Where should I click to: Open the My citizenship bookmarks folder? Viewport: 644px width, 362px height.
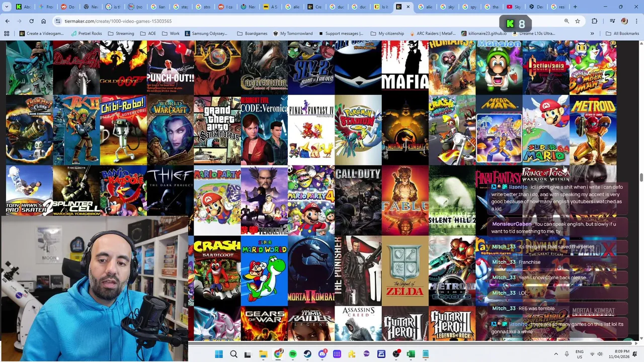(387, 34)
